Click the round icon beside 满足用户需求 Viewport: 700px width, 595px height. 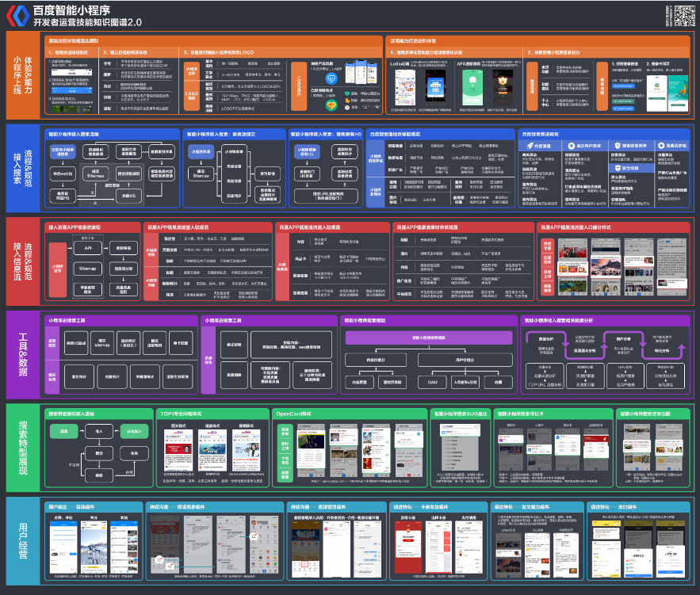coord(571,146)
